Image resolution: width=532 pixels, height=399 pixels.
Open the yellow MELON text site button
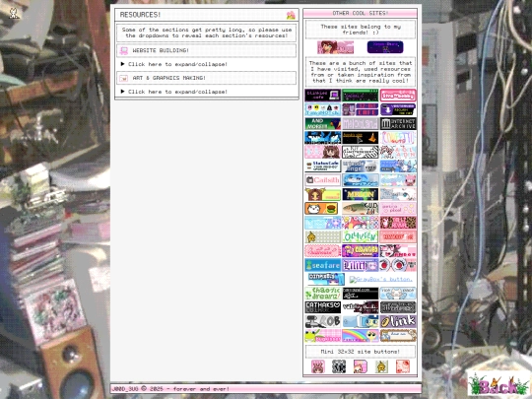pyautogui.click(x=360, y=194)
